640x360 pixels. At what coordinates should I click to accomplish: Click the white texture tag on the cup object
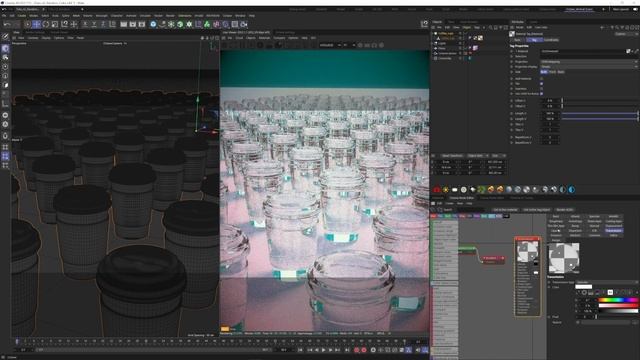(480, 38)
